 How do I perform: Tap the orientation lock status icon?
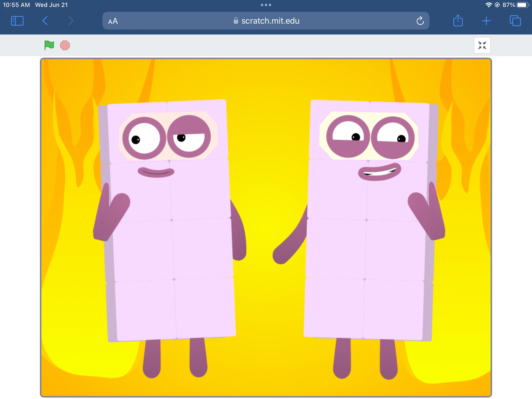point(498,4)
